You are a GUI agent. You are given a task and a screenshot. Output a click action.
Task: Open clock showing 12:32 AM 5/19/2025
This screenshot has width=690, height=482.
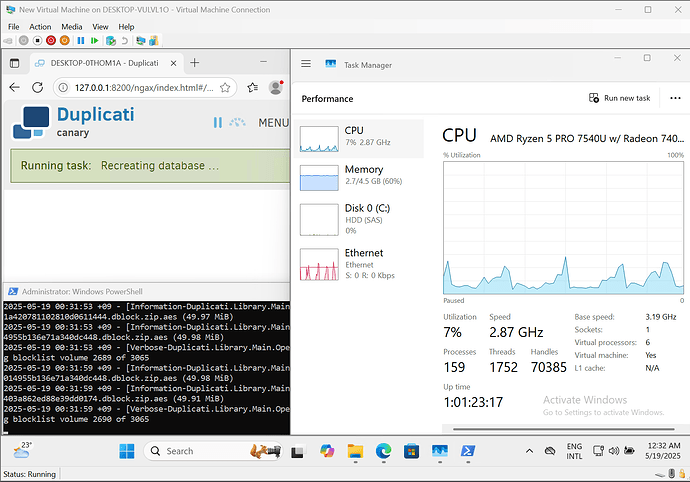(663, 451)
